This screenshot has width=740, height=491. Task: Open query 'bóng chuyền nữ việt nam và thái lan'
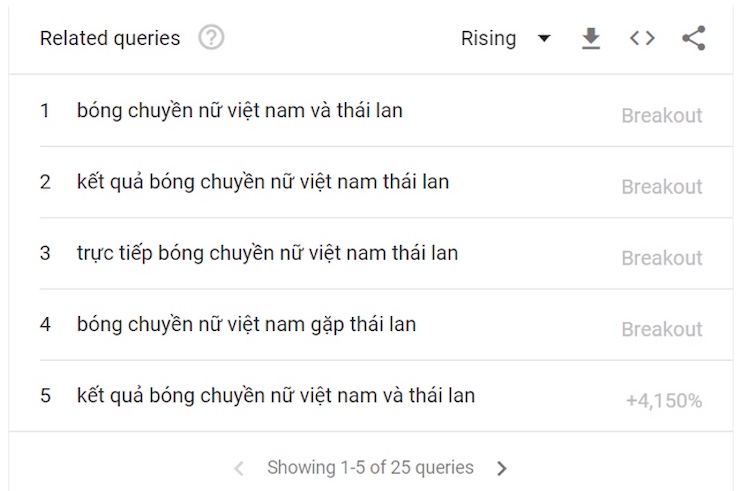(x=240, y=111)
